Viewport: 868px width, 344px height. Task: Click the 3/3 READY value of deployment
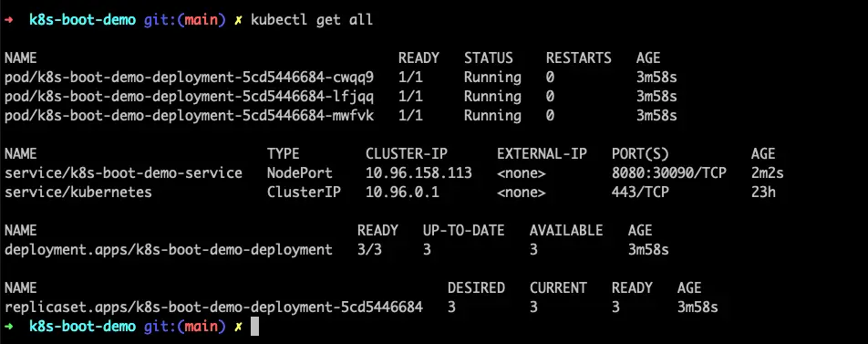click(370, 250)
